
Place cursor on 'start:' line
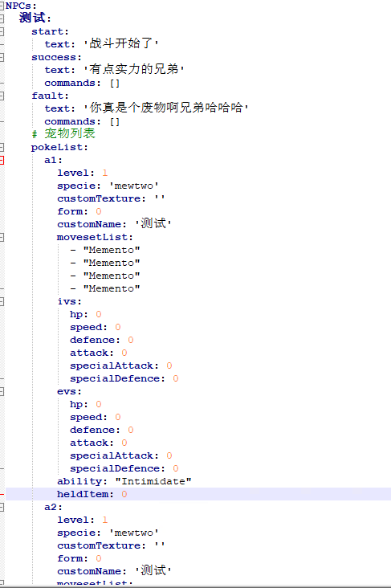pyautogui.click(x=50, y=31)
